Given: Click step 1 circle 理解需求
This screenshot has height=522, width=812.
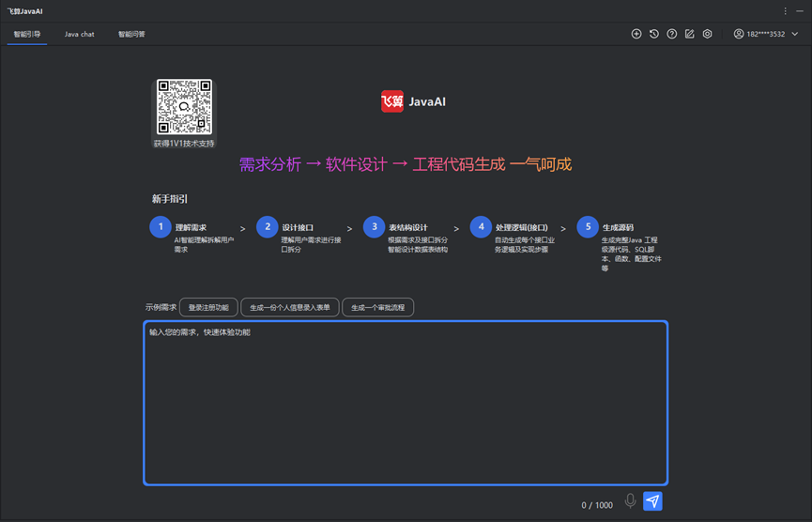Looking at the screenshot, I should 161,227.
